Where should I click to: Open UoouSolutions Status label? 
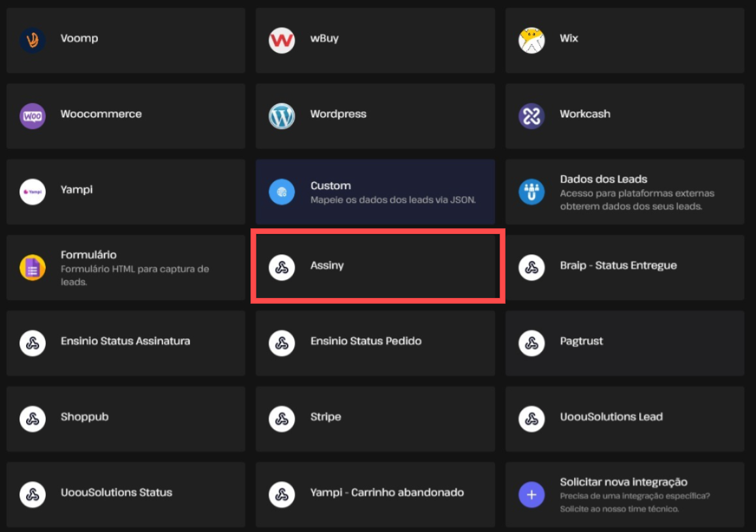tap(116, 492)
